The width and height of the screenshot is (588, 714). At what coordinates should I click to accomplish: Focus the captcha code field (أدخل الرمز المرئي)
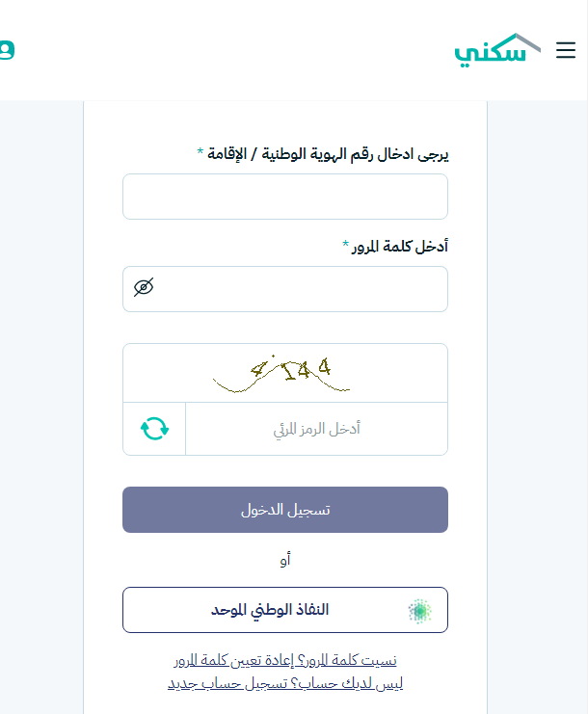tap(316, 429)
